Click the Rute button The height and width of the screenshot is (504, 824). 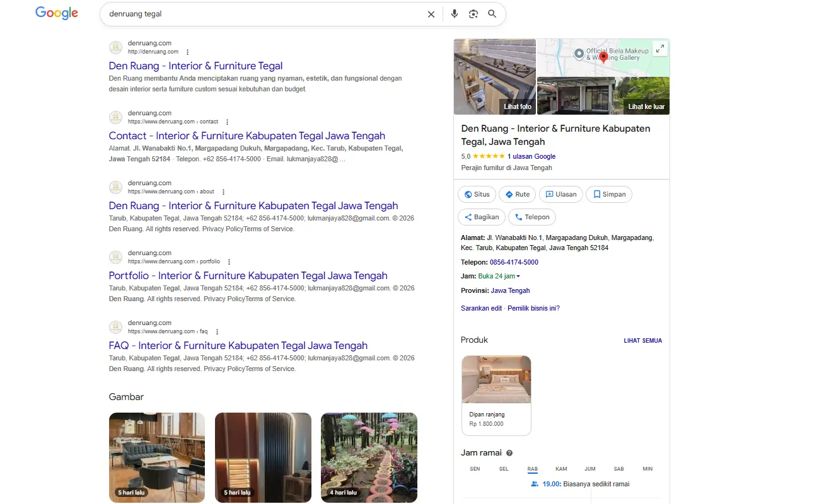coord(518,194)
